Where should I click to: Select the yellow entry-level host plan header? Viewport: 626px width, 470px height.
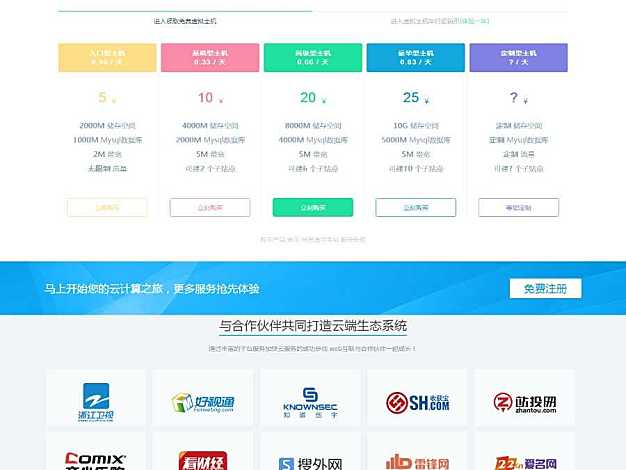coord(107,58)
